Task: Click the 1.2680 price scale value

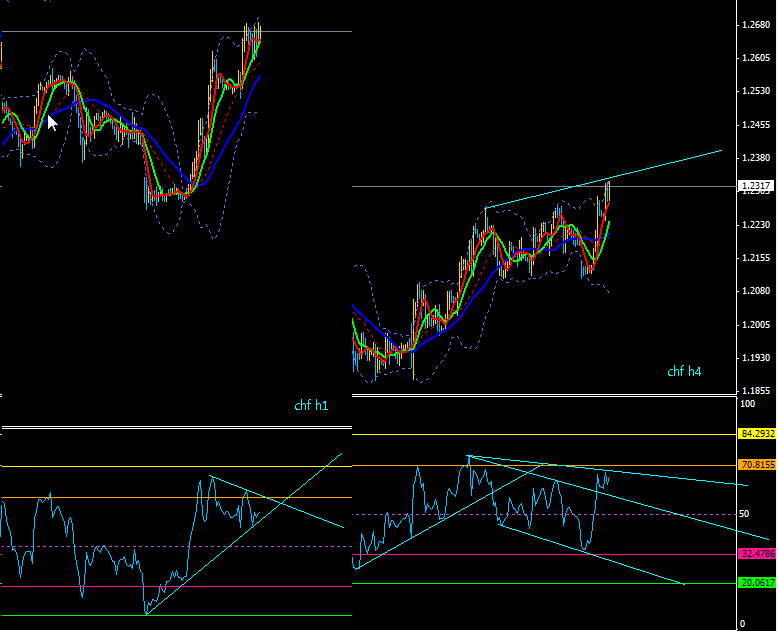Action: click(756, 25)
